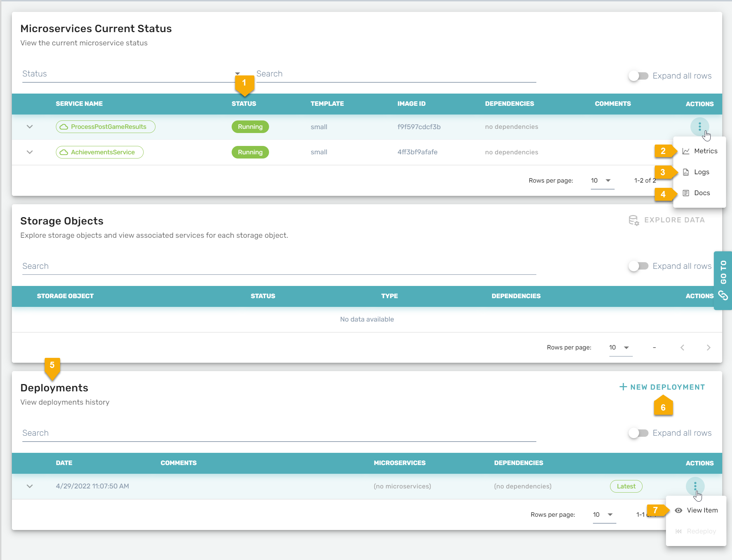This screenshot has height=560, width=732.
Task: Click the View Item eye icon
Action: (678, 510)
